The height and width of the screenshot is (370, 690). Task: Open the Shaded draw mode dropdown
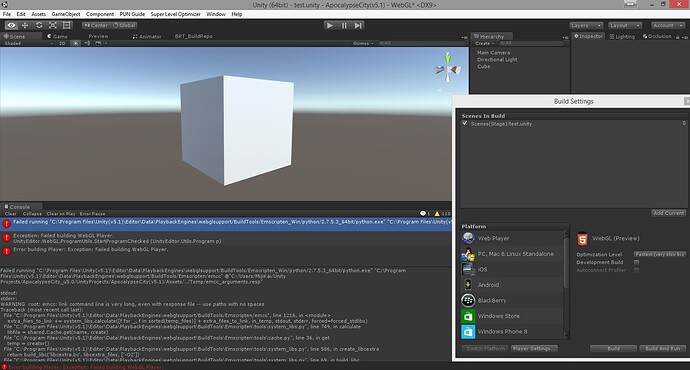coord(28,44)
